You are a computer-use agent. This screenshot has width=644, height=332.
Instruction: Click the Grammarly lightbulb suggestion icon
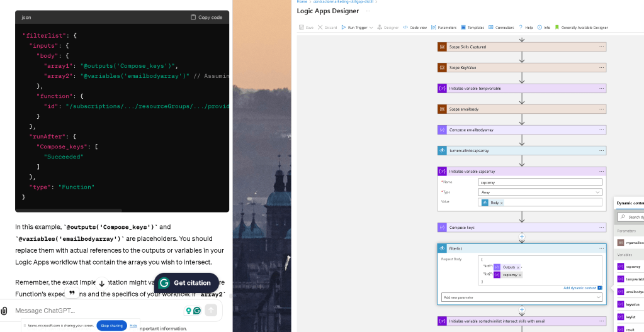click(188, 311)
